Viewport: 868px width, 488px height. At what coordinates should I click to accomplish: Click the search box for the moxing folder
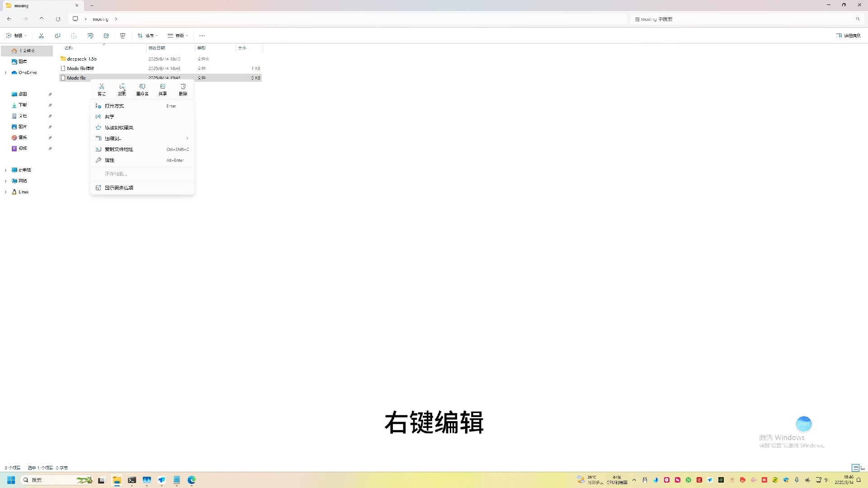pos(741,19)
